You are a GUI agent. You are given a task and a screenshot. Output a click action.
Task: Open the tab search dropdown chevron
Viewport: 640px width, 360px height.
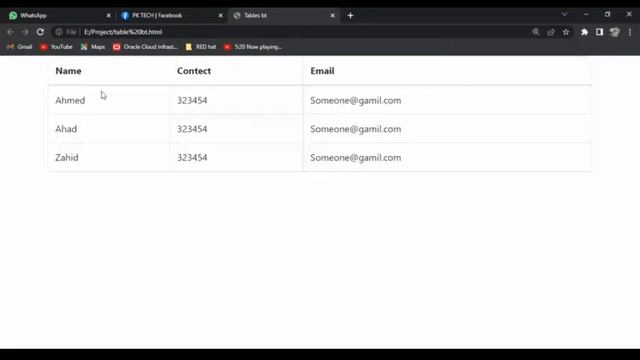564,14
